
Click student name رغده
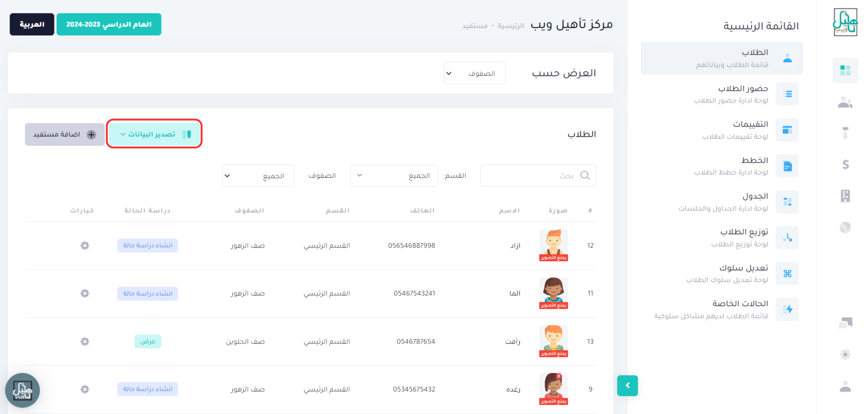coord(513,389)
